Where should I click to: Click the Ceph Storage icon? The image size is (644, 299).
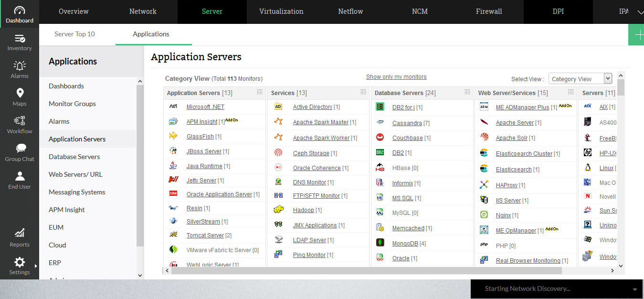tap(278, 153)
